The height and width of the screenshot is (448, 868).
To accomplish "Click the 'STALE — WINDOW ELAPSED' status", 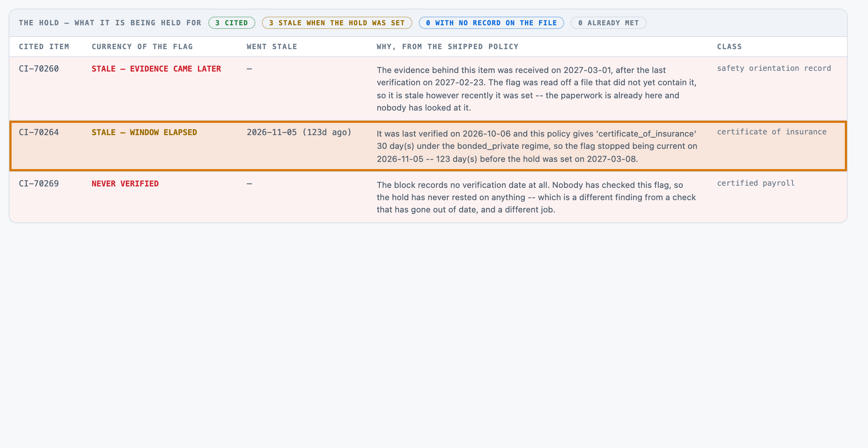I will point(144,132).
